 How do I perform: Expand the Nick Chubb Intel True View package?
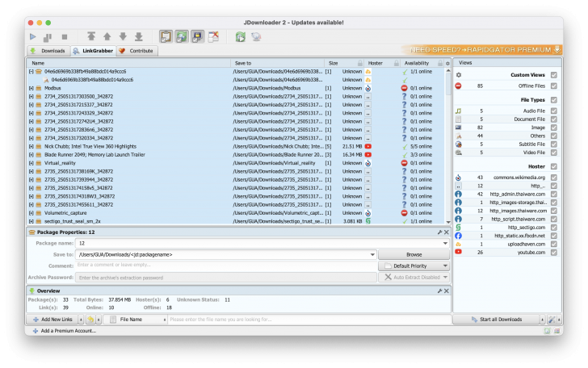(31, 147)
